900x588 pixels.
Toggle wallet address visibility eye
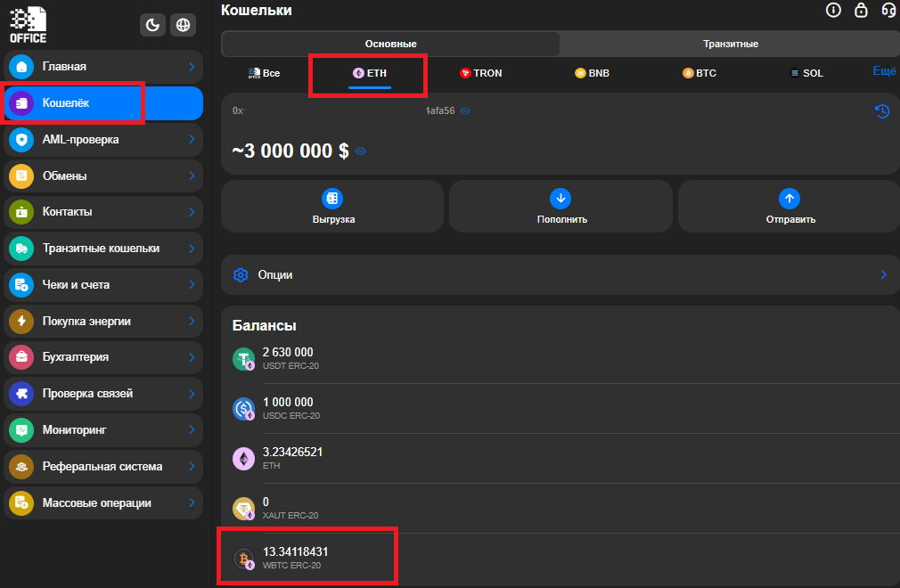tap(465, 111)
